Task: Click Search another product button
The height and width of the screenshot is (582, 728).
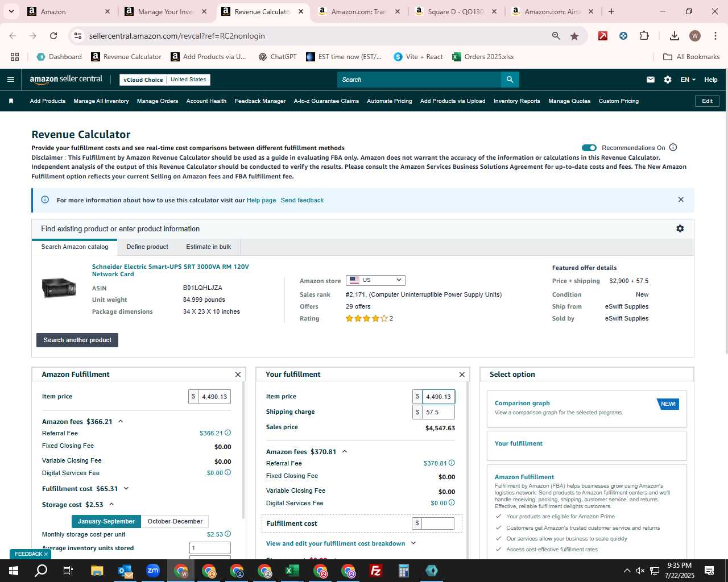Action: click(x=77, y=340)
